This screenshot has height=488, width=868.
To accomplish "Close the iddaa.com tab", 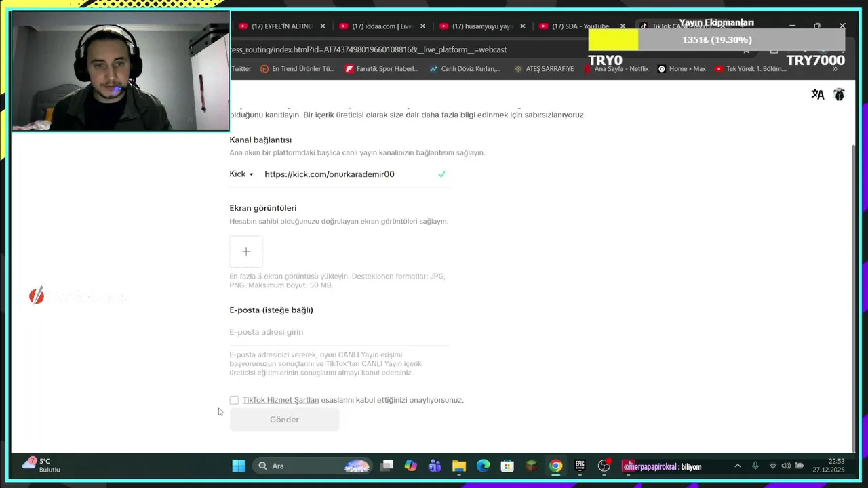I will (x=422, y=26).
